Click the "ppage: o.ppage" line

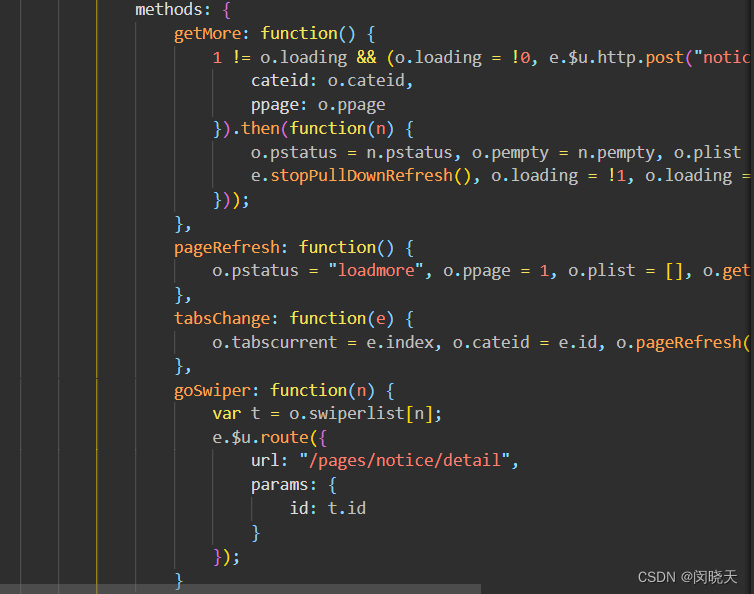[318, 104]
